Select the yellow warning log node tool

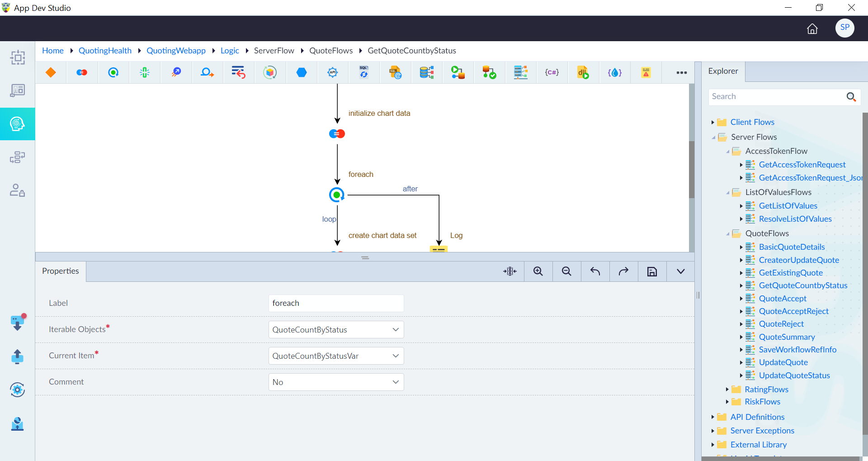coord(646,72)
